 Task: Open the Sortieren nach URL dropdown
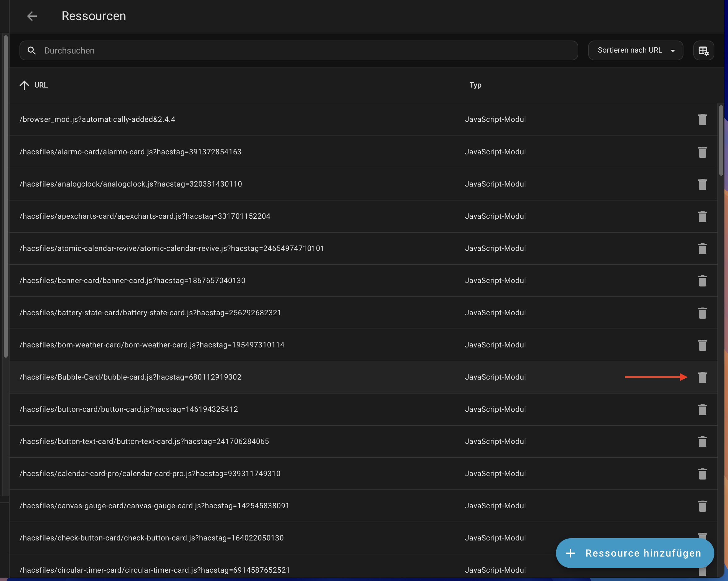tap(635, 51)
